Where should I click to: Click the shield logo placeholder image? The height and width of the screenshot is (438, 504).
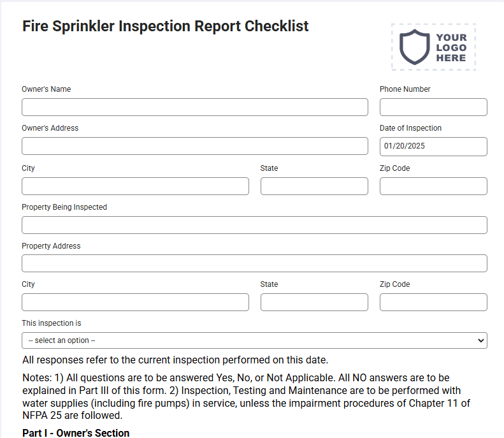pyautogui.click(x=433, y=47)
